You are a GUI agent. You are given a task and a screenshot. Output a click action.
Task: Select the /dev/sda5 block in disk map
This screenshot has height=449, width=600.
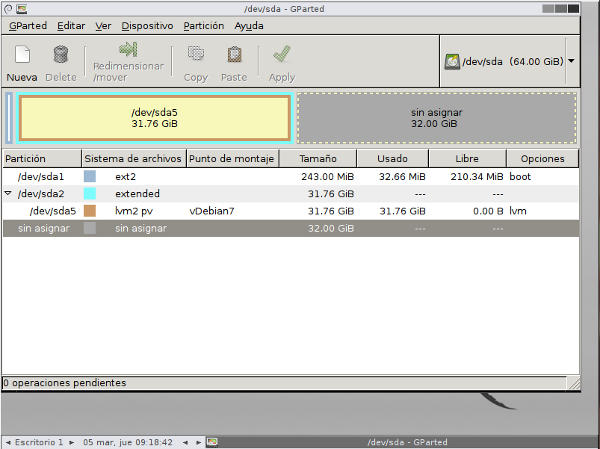coord(155,118)
